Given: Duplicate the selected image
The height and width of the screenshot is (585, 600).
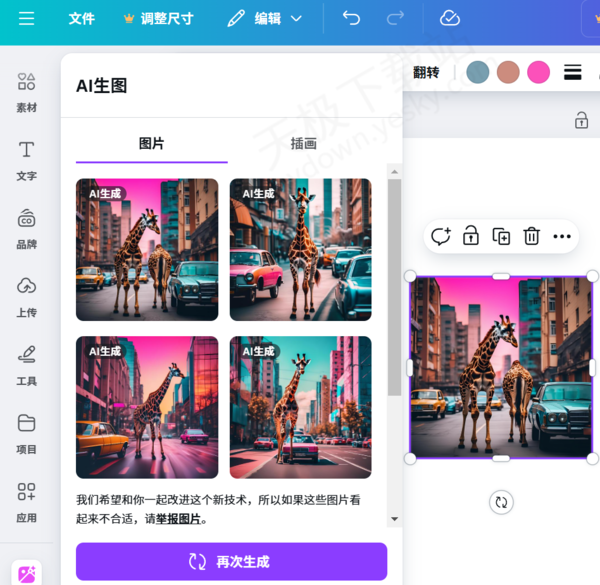Looking at the screenshot, I should (501, 236).
